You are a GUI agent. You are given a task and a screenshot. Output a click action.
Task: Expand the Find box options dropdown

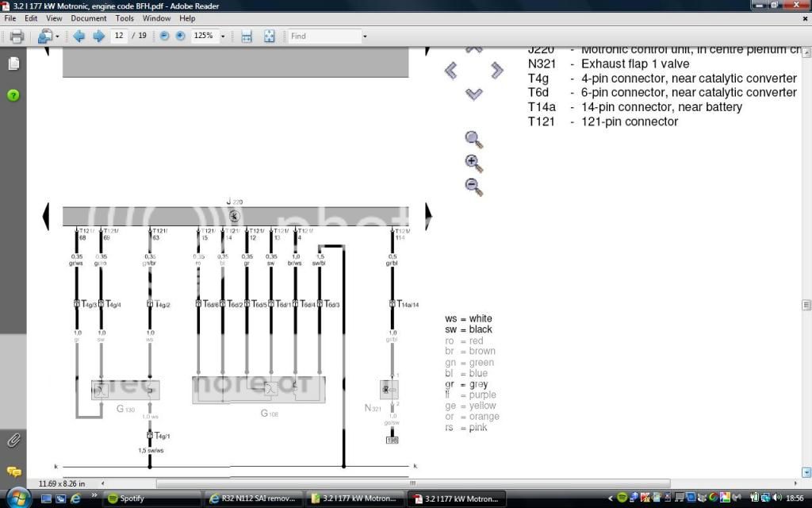pos(365,37)
